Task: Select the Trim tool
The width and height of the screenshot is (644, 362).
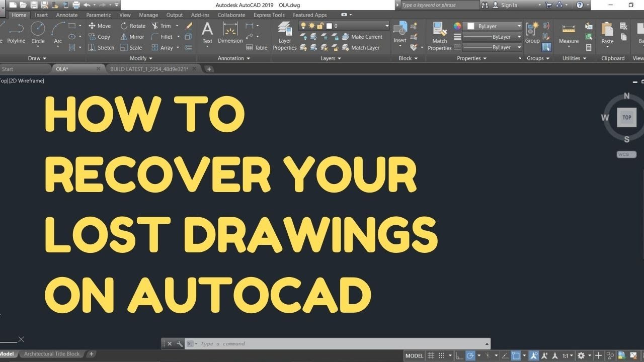Action: 161,26
